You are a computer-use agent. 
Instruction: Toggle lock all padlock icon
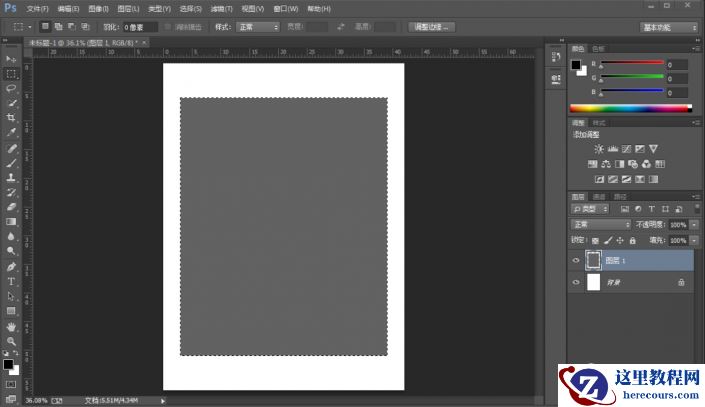point(633,241)
